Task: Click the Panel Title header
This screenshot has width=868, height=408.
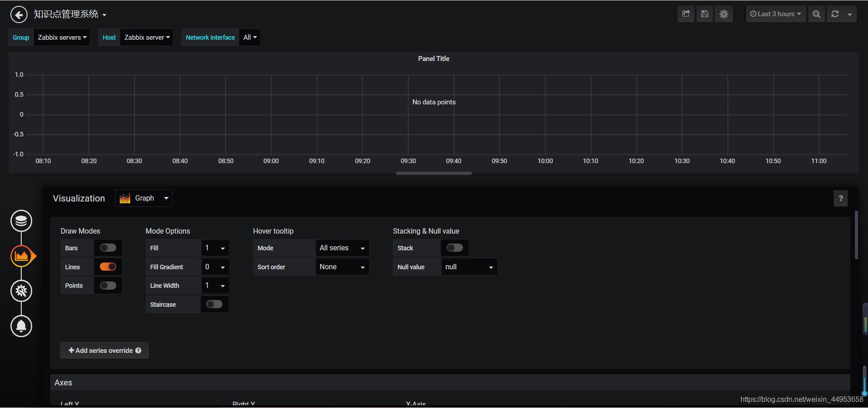Action: point(434,59)
